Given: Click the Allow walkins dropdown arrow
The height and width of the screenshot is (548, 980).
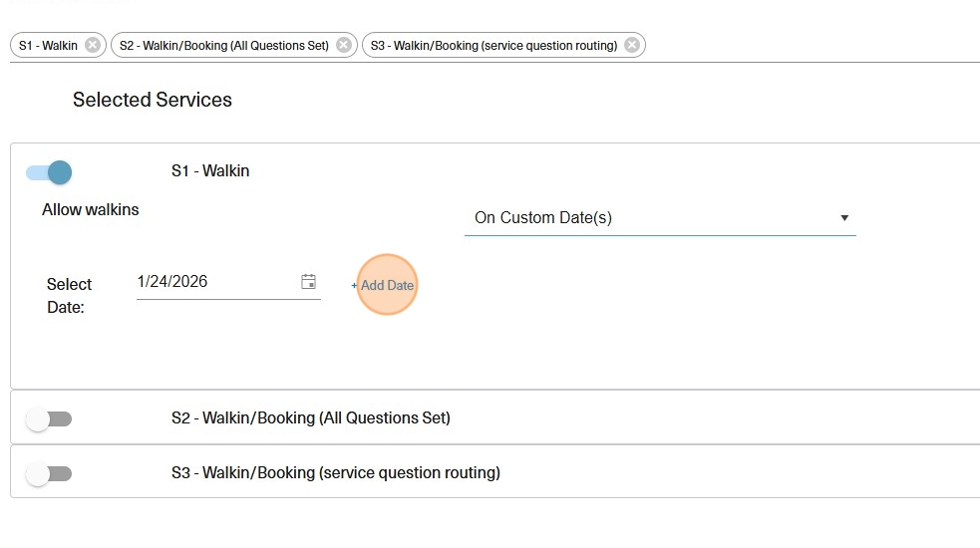Looking at the screenshot, I should 844,218.
